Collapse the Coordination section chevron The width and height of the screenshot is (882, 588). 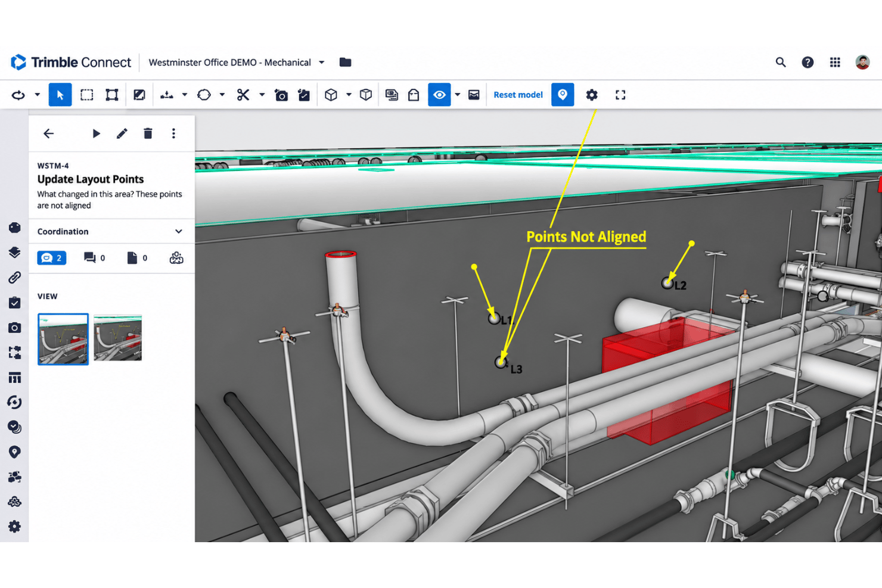pyautogui.click(x=178, y=231)
